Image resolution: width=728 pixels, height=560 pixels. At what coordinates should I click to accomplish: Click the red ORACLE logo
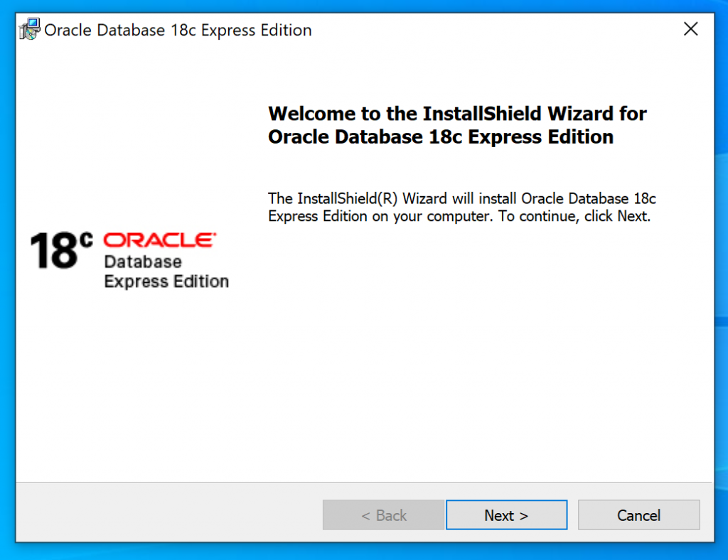pos(160,240)
